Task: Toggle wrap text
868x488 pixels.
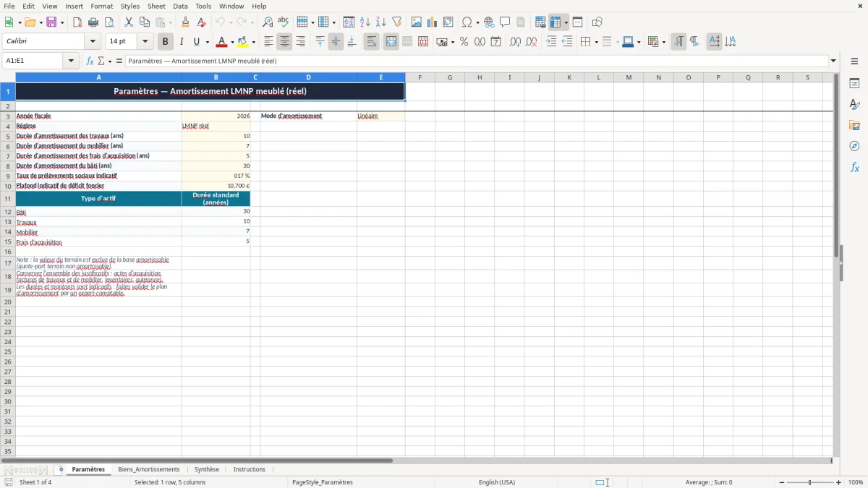Action: (x=372, y=42)
